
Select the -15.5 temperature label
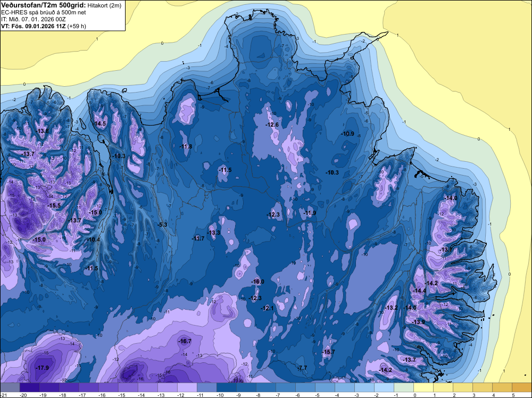[x=54, y=205]
